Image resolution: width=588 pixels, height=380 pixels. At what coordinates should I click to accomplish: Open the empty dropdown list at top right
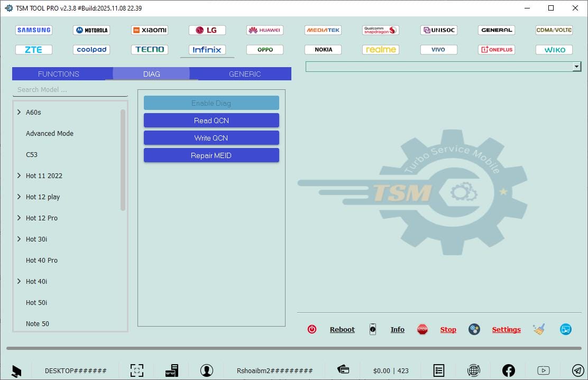tap(577, 66)
